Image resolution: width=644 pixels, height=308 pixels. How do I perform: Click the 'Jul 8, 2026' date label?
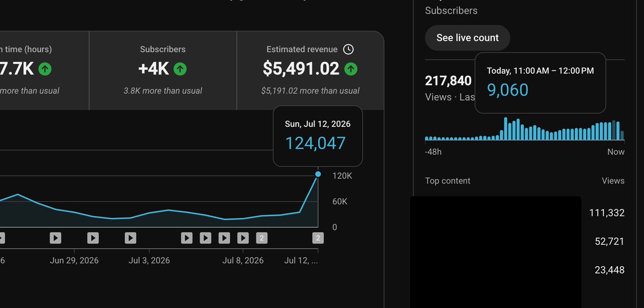click(243, 261)
